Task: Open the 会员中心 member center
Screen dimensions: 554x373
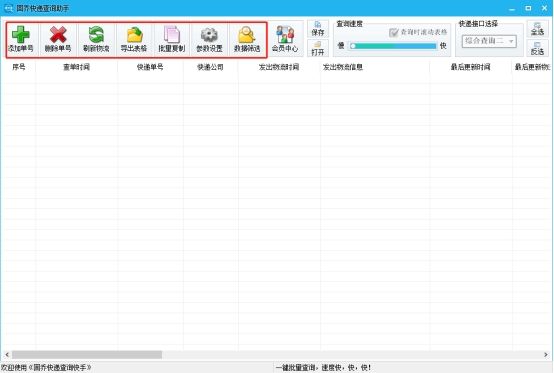Action: 285,39
